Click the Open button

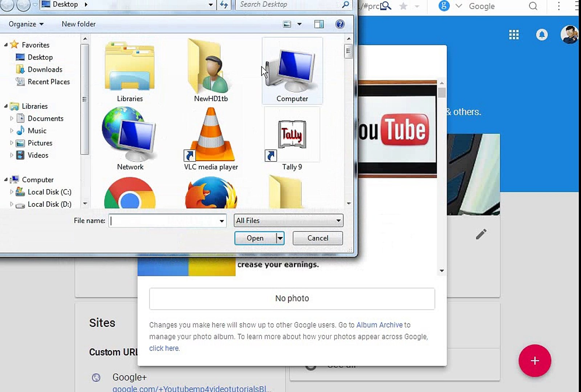coord(255,238)
